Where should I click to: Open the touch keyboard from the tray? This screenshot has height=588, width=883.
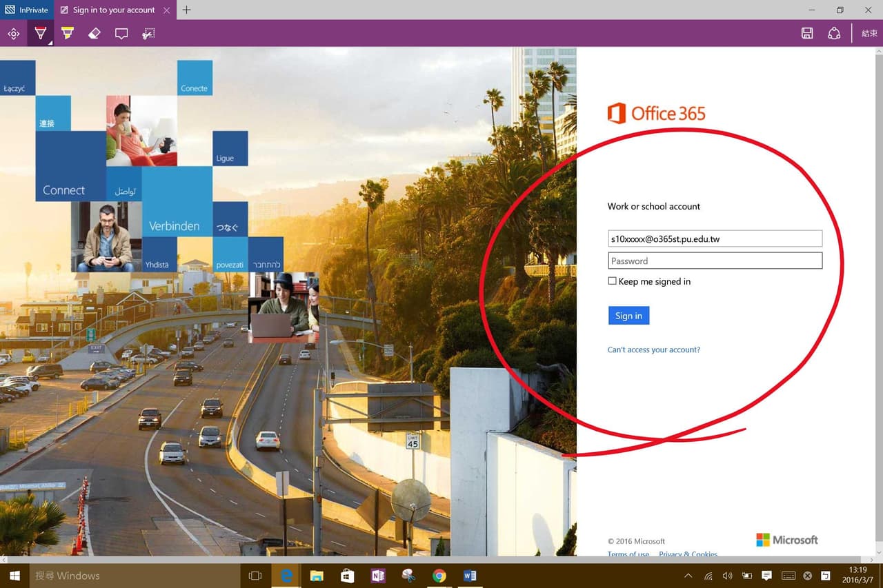tap(788, 576)
